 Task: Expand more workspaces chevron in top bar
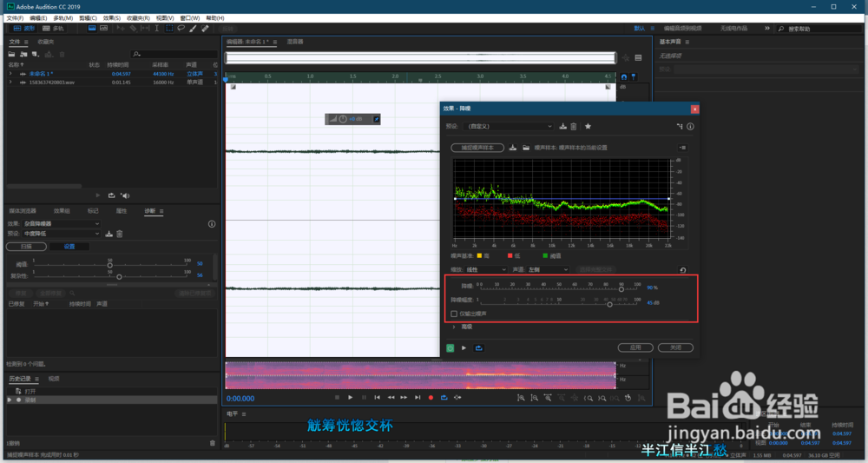click(x=766, y=29)
